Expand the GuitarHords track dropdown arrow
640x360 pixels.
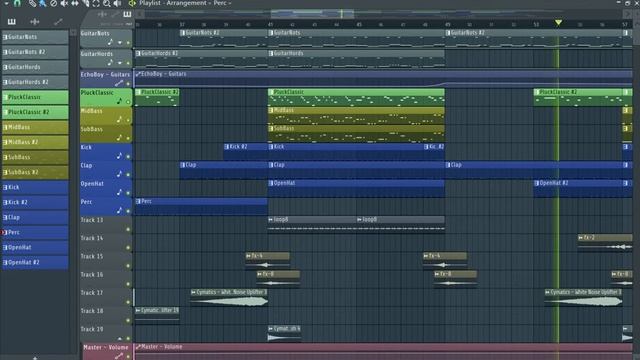coord(120,63)
